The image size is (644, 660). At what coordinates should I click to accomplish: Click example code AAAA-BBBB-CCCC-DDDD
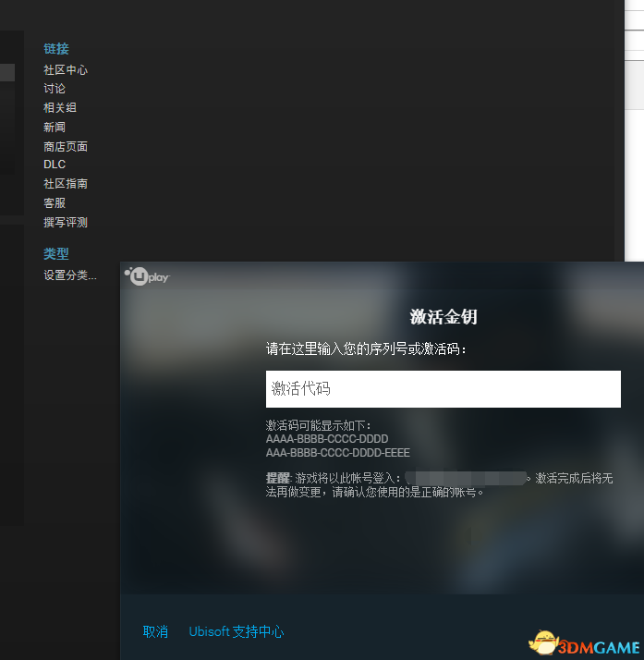(327, 439)
